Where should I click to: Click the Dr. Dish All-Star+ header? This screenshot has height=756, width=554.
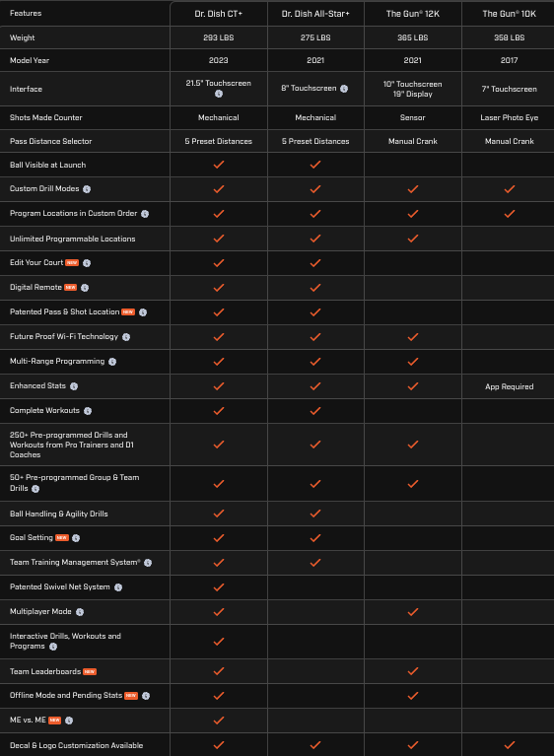click(x=315, y=14)
